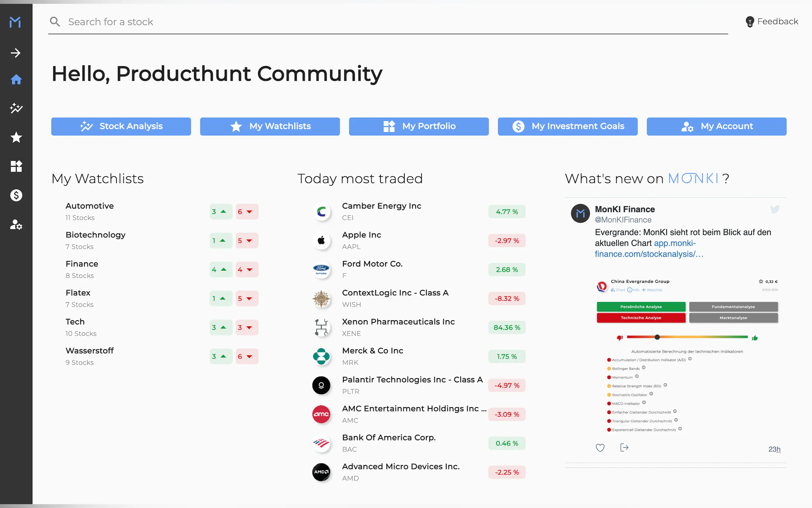
Task: Open the Automotive watchlist
Action: 90,206
